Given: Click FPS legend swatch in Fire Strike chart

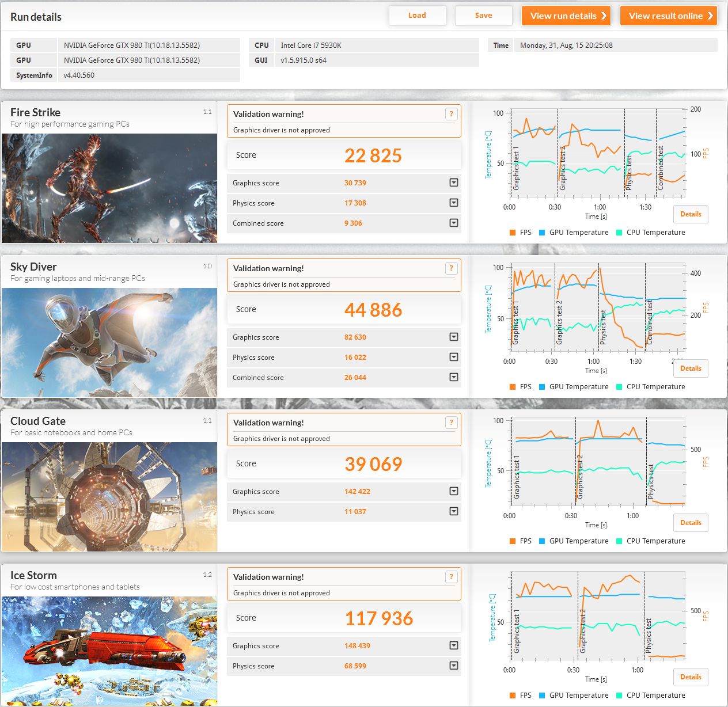Looking at the screenshot, I should [513, 233].
